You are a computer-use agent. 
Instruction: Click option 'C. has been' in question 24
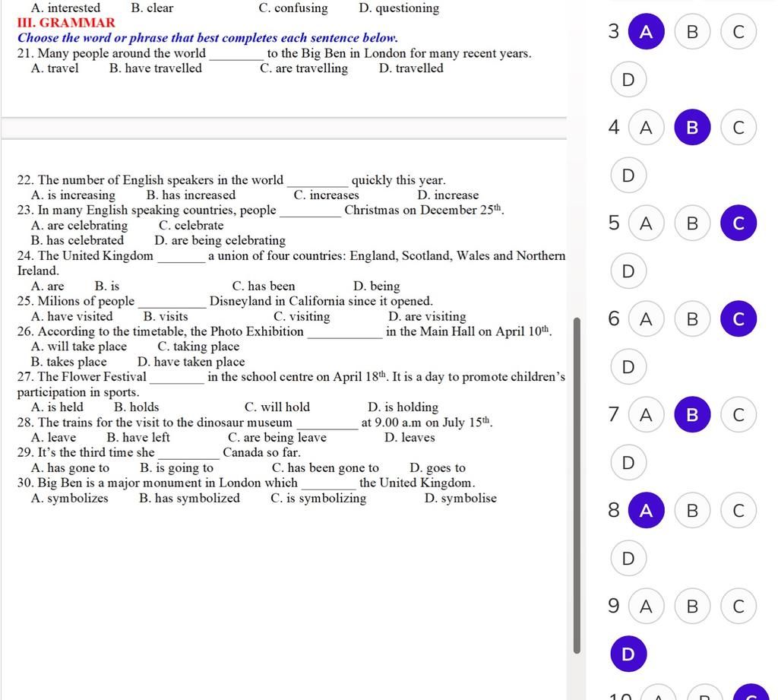pyautogui.click(x=264, y=287)
